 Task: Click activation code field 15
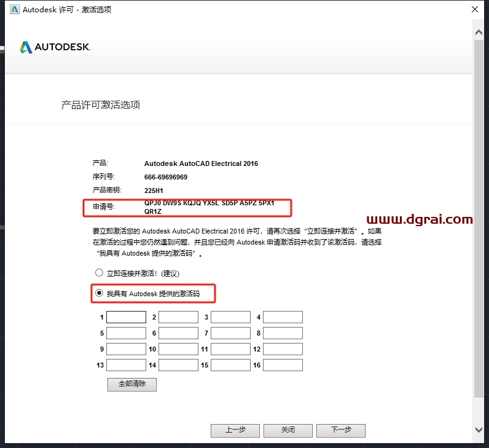point(231,365)
